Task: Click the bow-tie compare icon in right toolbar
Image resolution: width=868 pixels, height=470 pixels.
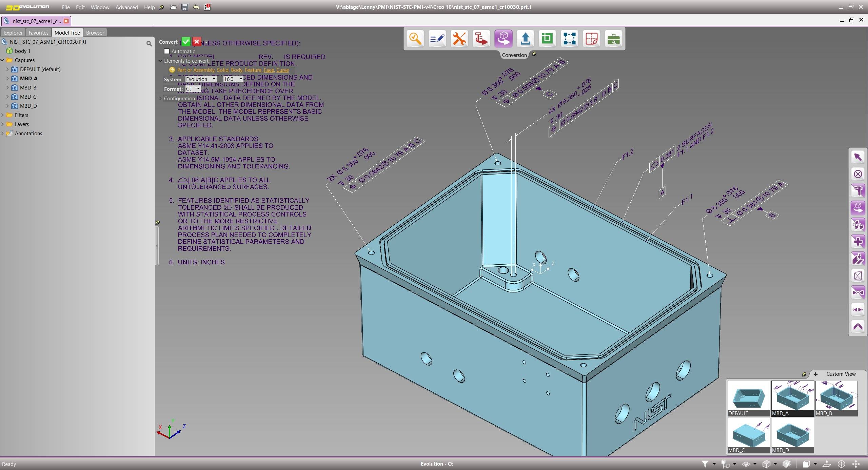Action: [x=858, y=293]
